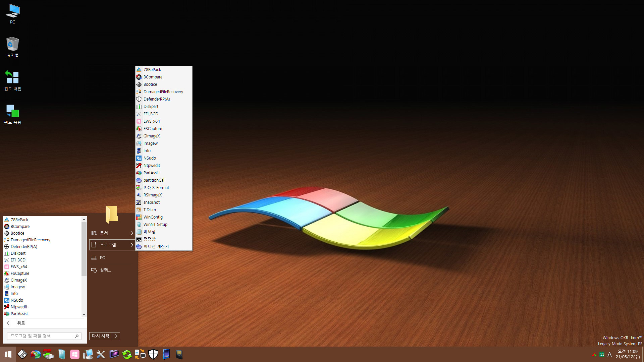The image size is (644, 362).
Task: Open 메모장 notepad in the submenu
Action: click(164, 232)
